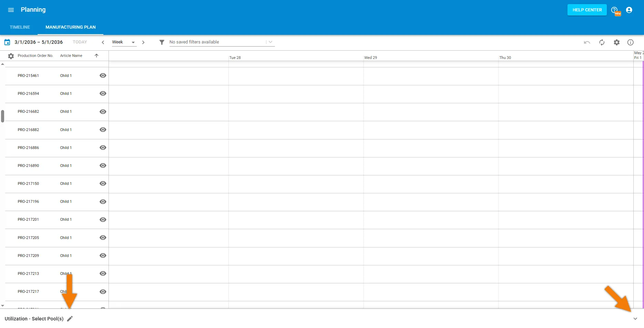Toggle visibility of PRO-217150
The image size is (644, 328).
coord(103,183)
